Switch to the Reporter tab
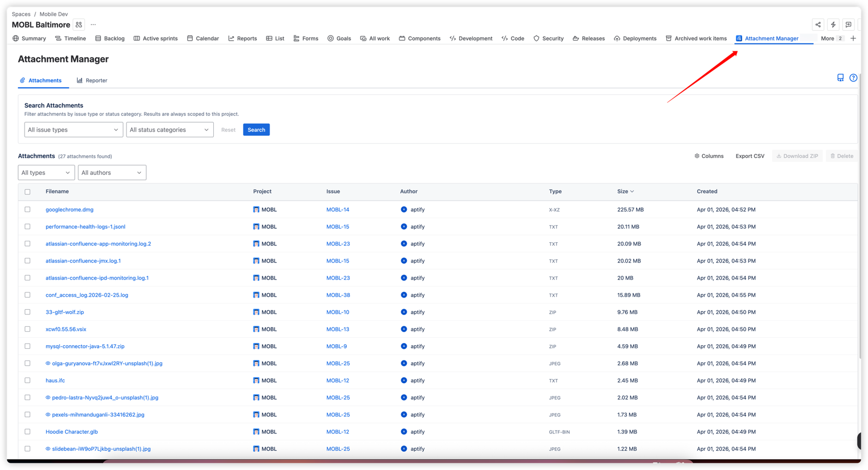The width and height of the screenshot is (868, 470). coord(92,80)
